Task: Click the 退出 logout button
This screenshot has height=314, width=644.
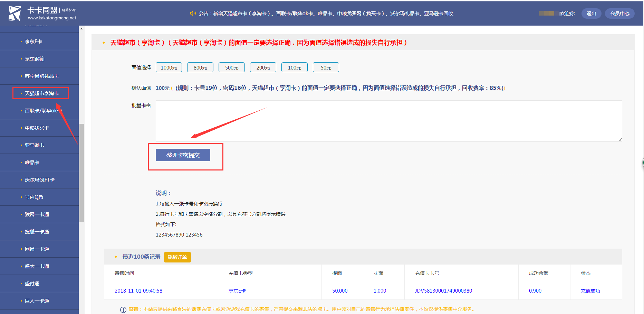Action: pos(592,13)
